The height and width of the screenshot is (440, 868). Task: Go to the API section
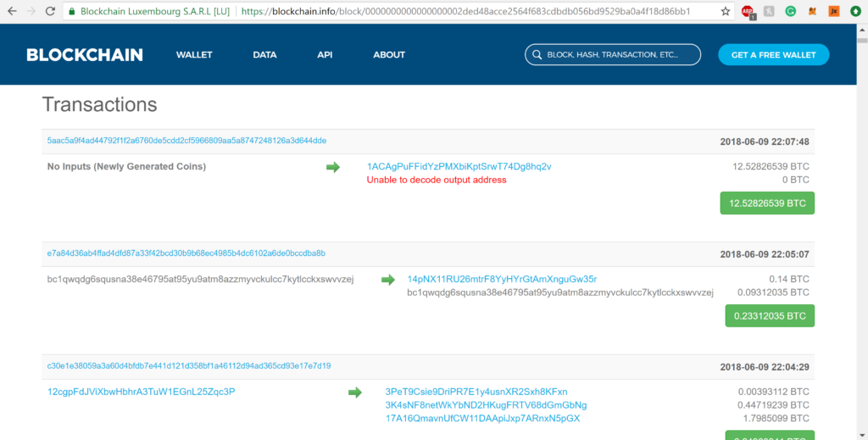click(x=325, y=55)
